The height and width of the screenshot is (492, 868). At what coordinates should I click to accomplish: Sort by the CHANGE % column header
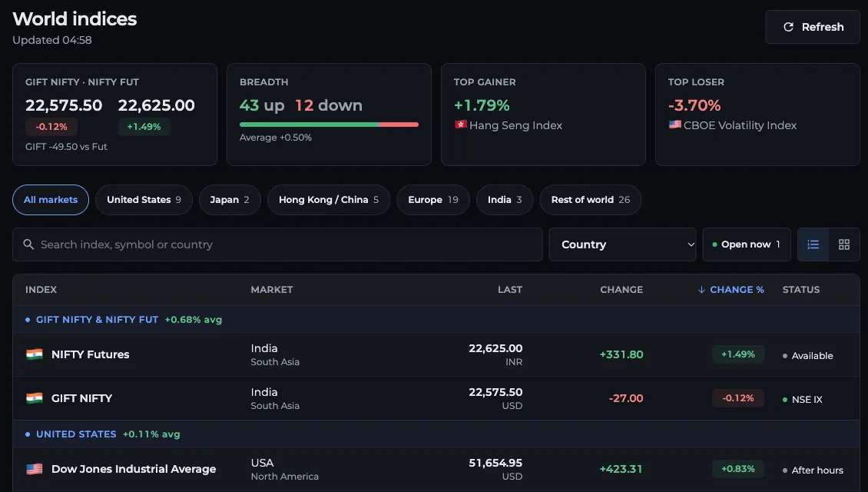coord(737,290)
